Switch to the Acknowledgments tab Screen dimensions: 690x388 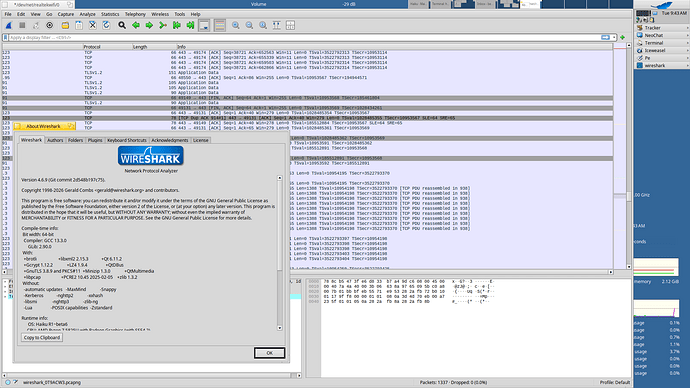169,140
